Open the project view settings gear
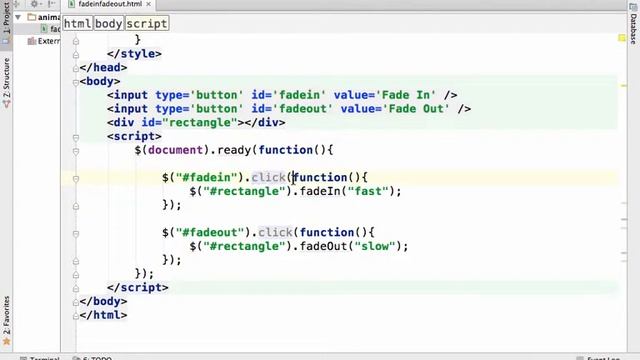This screenshot has width=640, height=360. pos(34,4)
